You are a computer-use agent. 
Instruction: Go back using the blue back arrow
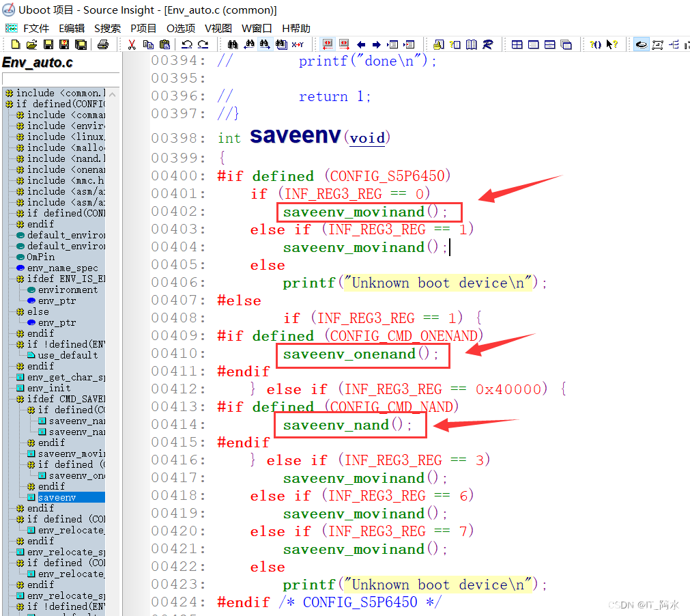(x=362, y=44)
